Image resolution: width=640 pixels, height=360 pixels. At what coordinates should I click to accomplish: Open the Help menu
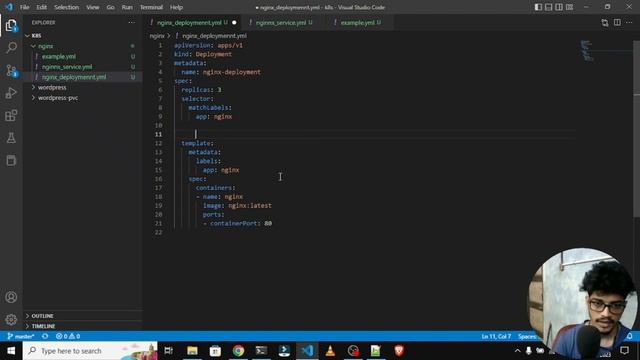[x=176, y=7]
